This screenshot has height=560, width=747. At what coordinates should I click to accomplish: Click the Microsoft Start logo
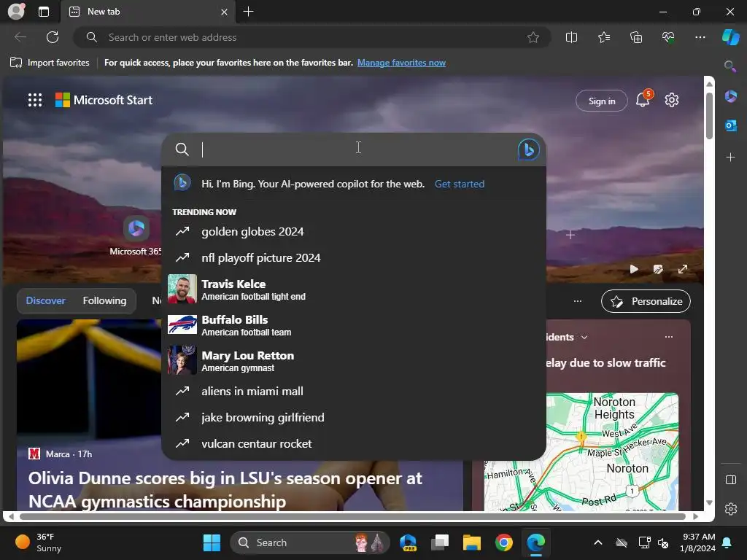104,100
